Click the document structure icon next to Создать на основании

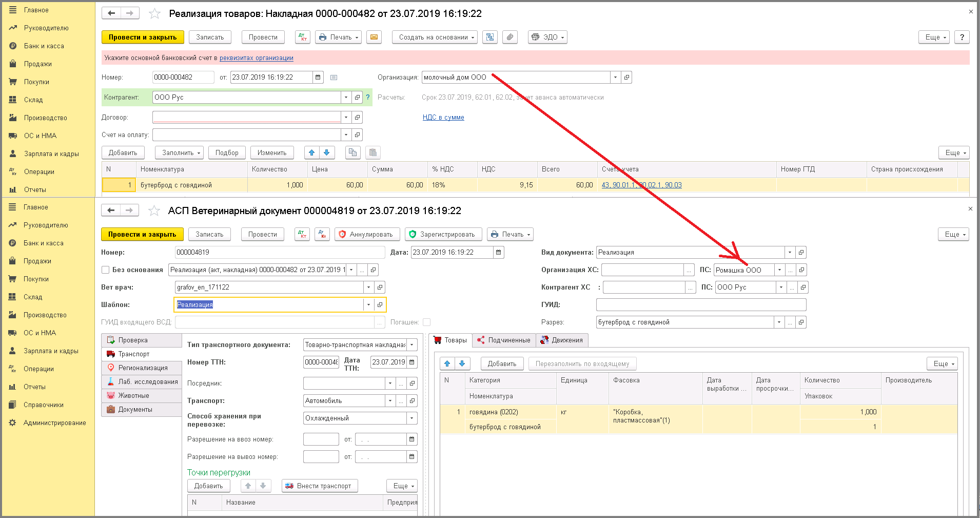[x=490, y=37]
